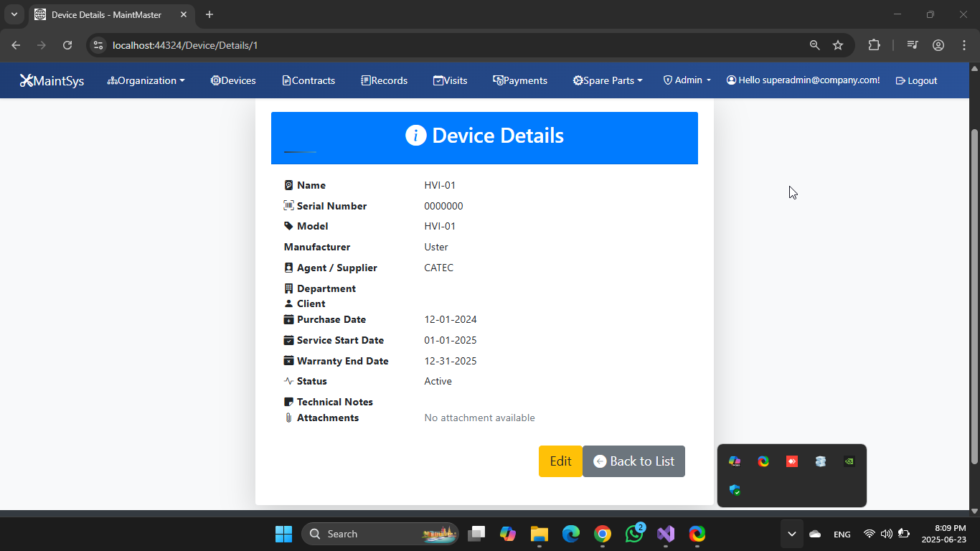Collapse the system tray overflow chevron

coord(791,534)
